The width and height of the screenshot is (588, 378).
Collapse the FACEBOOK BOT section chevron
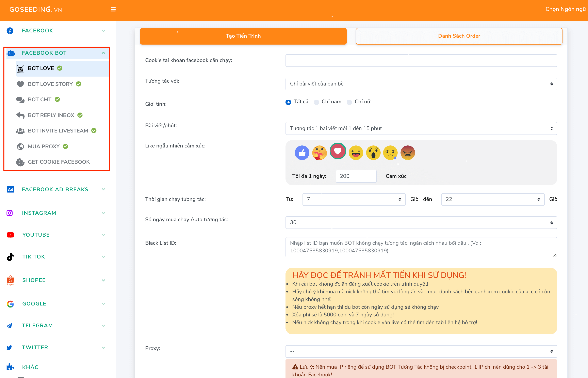103,53
